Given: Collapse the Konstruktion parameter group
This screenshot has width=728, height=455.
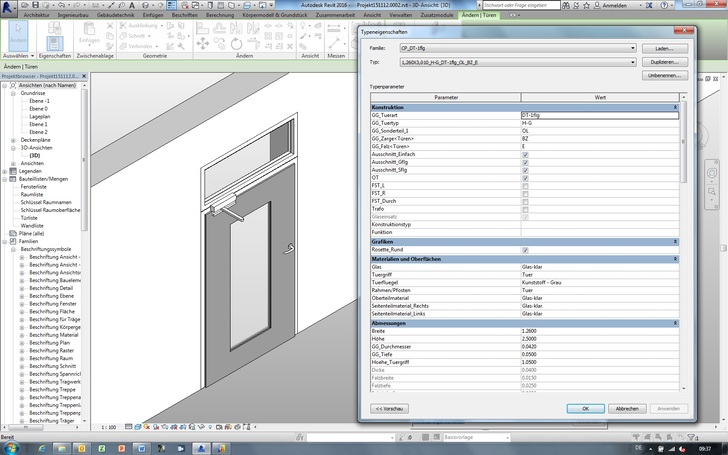Looking at the screenshot, I should (676, 107).
